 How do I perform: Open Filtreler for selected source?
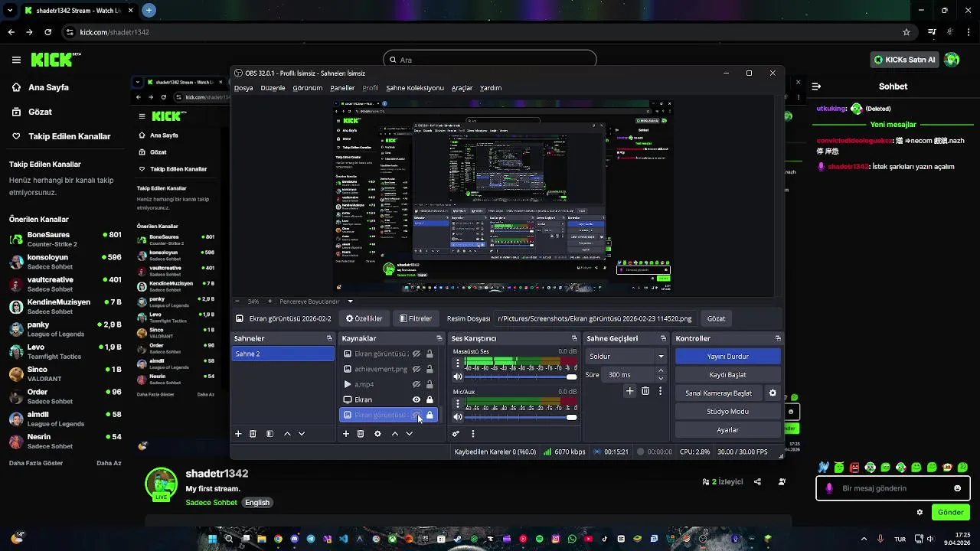pos(416,318)
